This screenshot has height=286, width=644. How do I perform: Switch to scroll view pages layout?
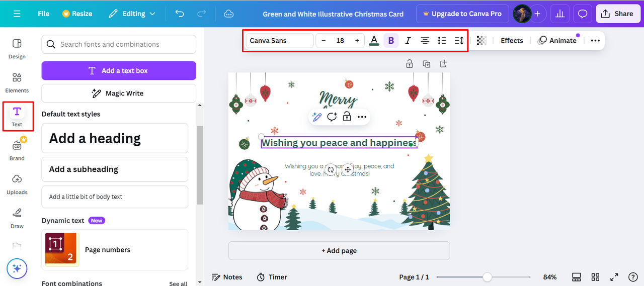(577, 277)
